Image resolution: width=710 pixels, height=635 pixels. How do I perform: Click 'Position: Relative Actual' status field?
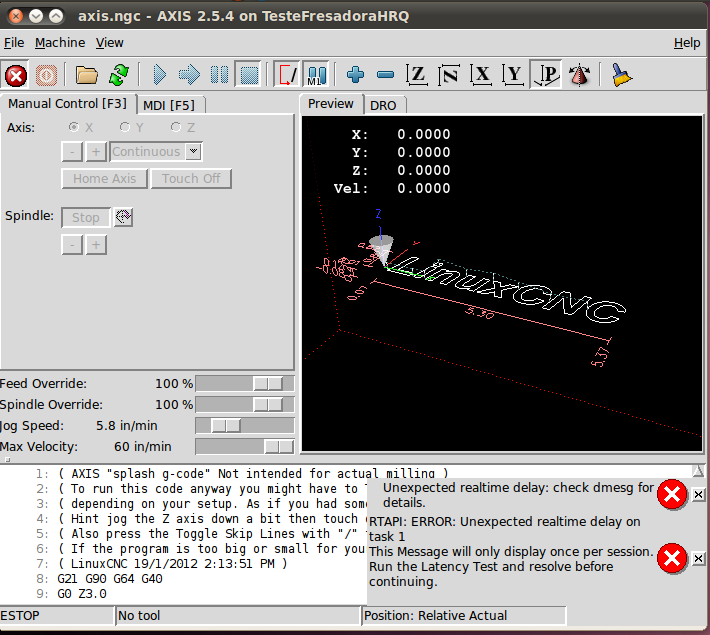[464, 616]
